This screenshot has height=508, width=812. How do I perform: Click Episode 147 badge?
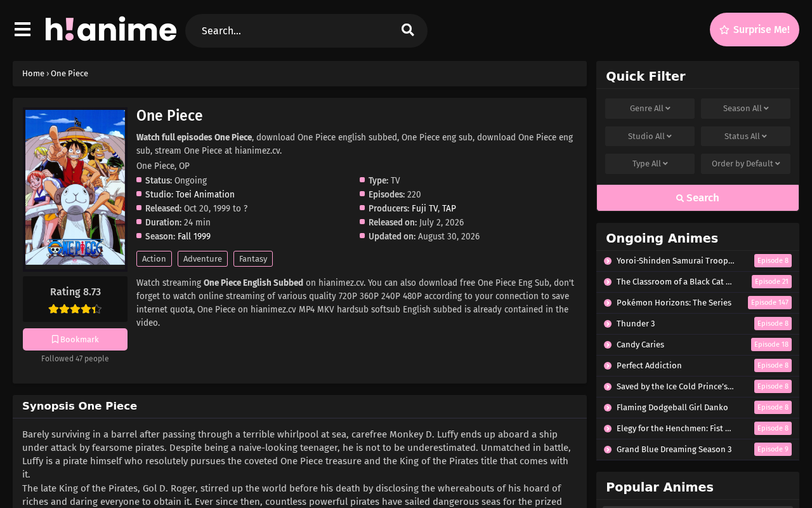769,303
